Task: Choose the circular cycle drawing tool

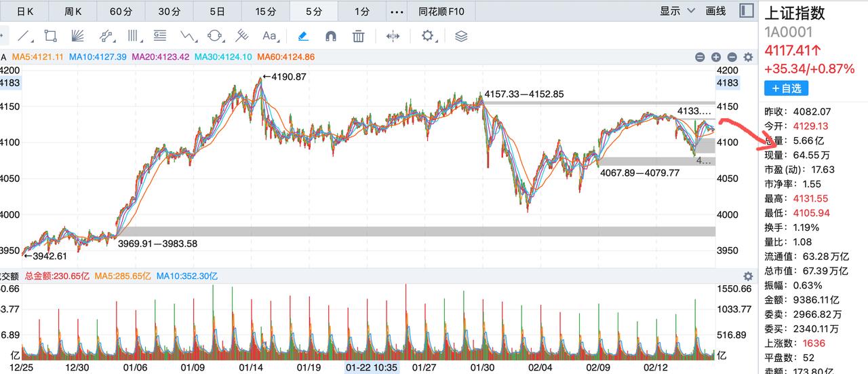Action: pyautogui.click(x=215, y=35)
